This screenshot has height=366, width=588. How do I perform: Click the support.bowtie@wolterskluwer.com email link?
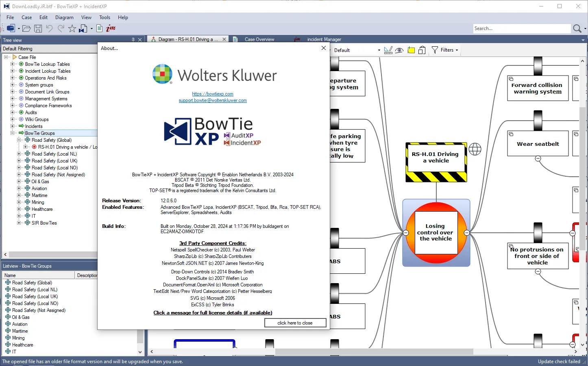(213, 100)
